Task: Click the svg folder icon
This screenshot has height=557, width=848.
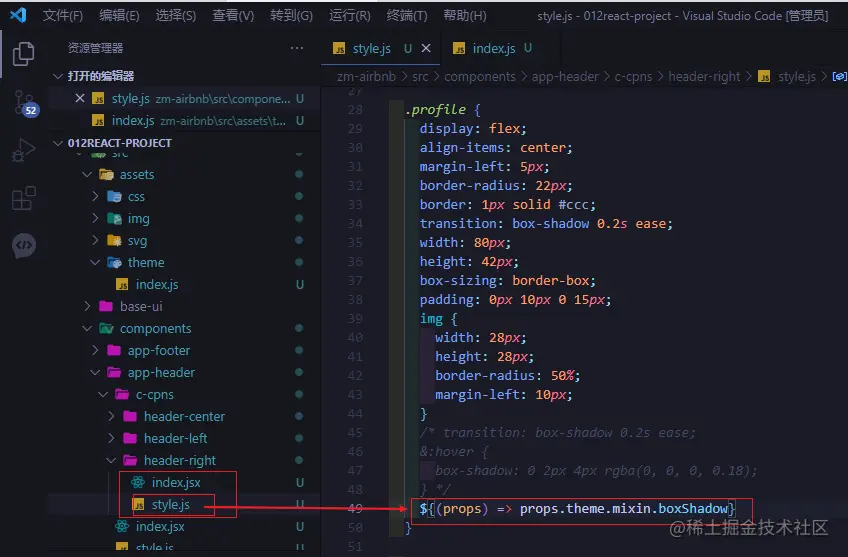Action: coord(114,240)
